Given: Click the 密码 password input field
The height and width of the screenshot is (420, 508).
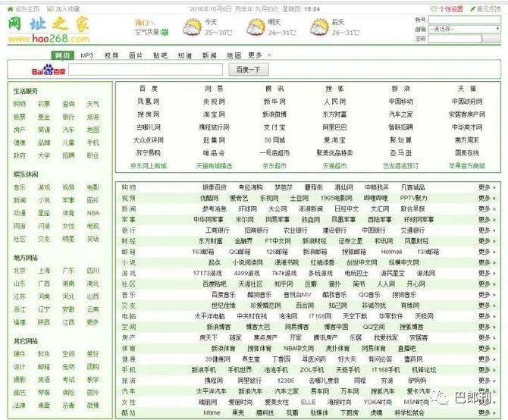Looking at the screenshot, I should tap(455, 39).
